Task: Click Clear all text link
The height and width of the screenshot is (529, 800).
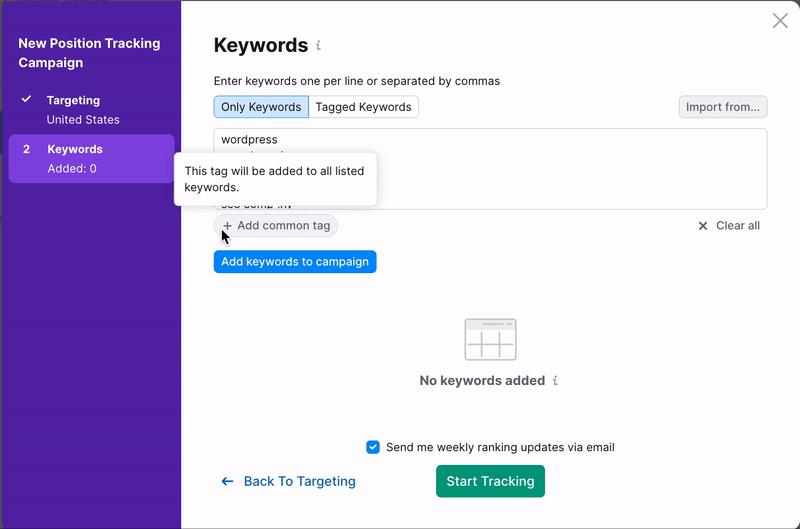Action: tap(738, 226)
